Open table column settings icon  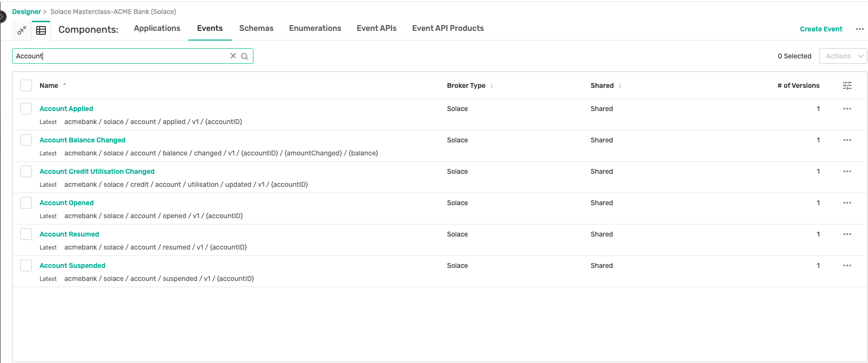pyautogui.click(x=847, y=85)
